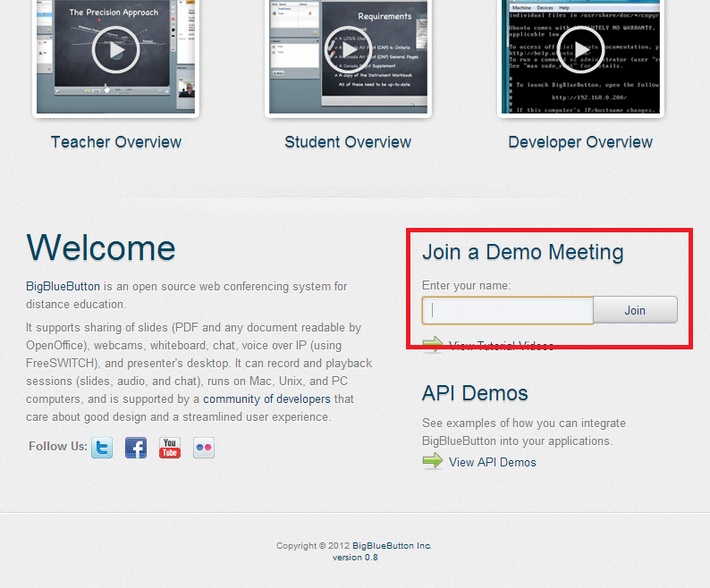Click the Follow Us label
This screenshot has width=710, height=588.
pos(58,446)
